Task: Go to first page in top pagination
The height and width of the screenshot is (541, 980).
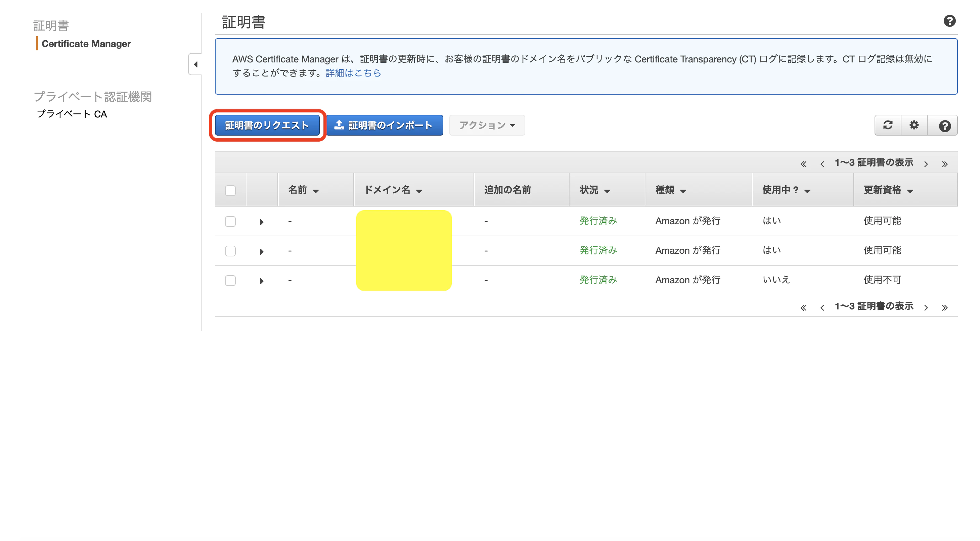Action: [x=803, y=164]
